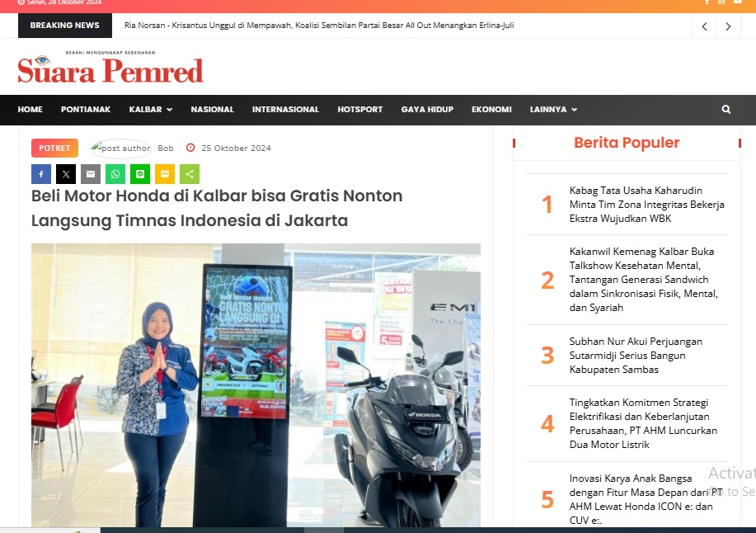756x533 pixels.
Task: Click the Suara Pemred logo
Action: tap(110, 69)
